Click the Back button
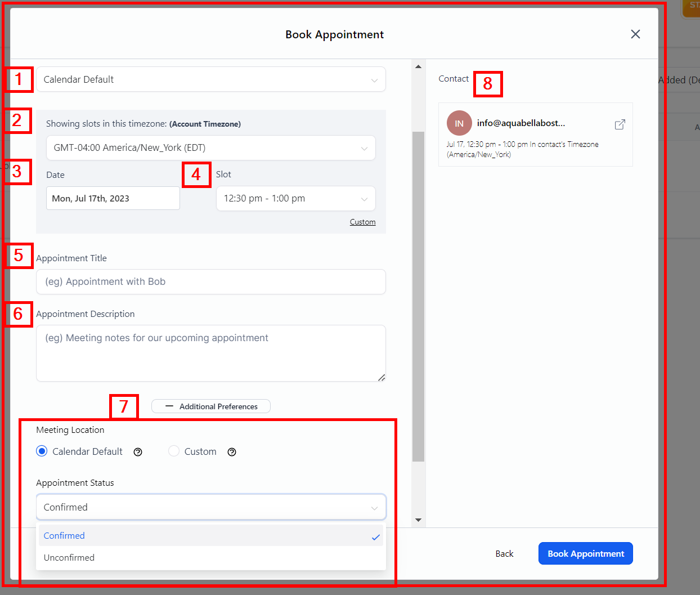The height and width of the screenshot is (595, 700). [x=504, y=553]
